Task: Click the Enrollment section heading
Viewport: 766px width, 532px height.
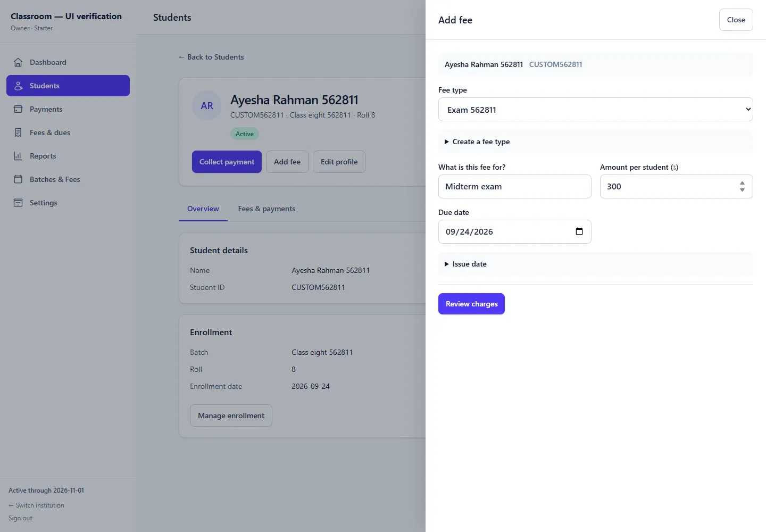Action: click(211, 332)
